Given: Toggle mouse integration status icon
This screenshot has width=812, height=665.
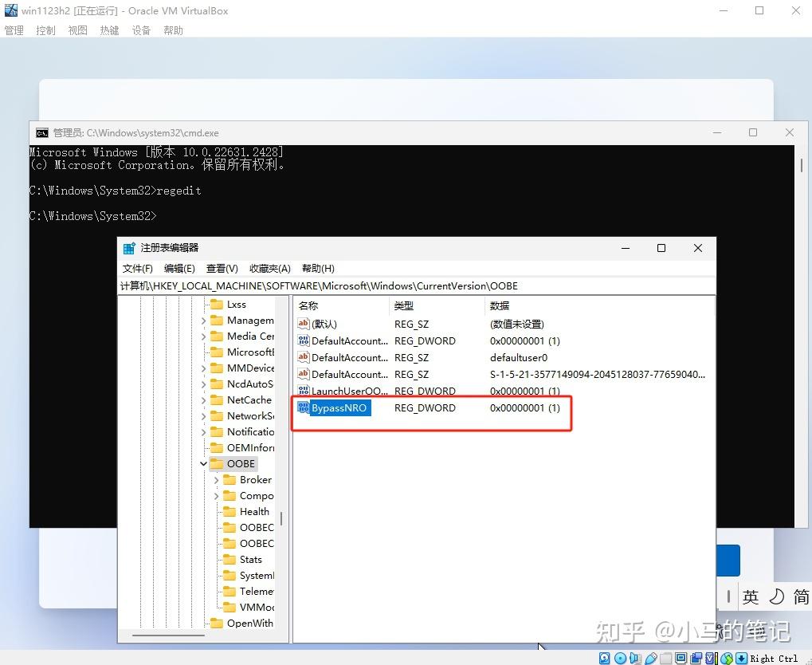Looking at the screenshot, I should (739, 657).
